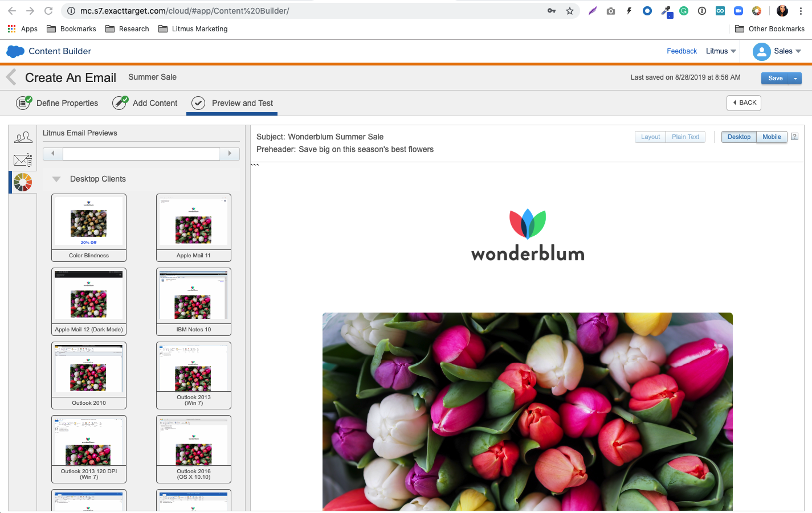
Task: Open Outlook 2013 (Win 7) preview thumbnail
Action: (194, 375)
